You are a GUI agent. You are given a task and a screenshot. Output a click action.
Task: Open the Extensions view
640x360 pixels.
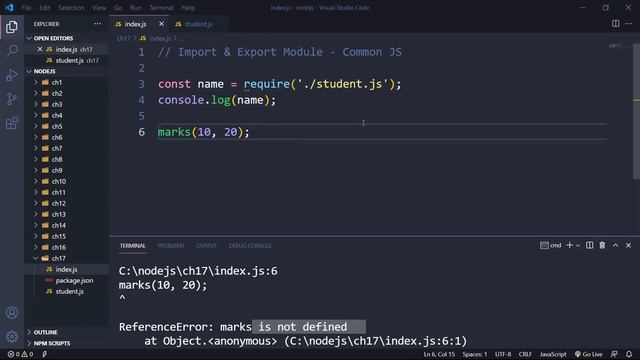(12, 123)
